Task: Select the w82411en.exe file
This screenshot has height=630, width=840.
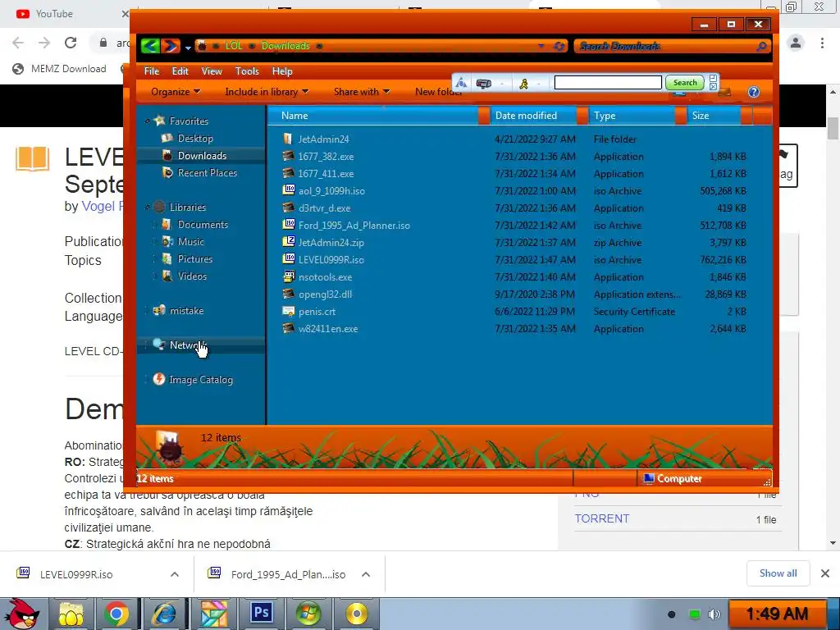Action: tap(328, 328)
